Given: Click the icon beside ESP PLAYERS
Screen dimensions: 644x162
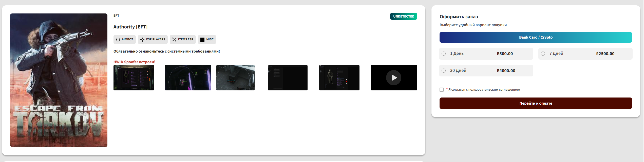Looking at the screenshot, I should coord(142,40).
